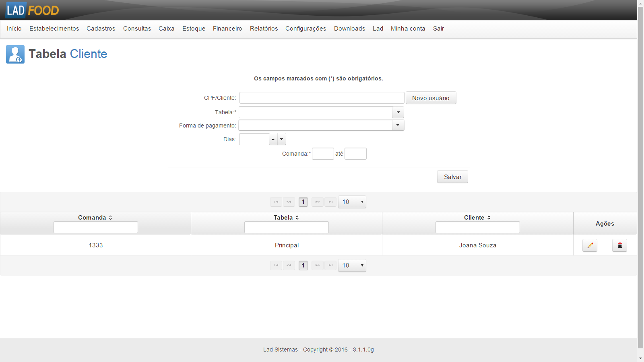Decrease Dias value with down arrow
The width and height of the screenshot is (644, 362).
282,139
